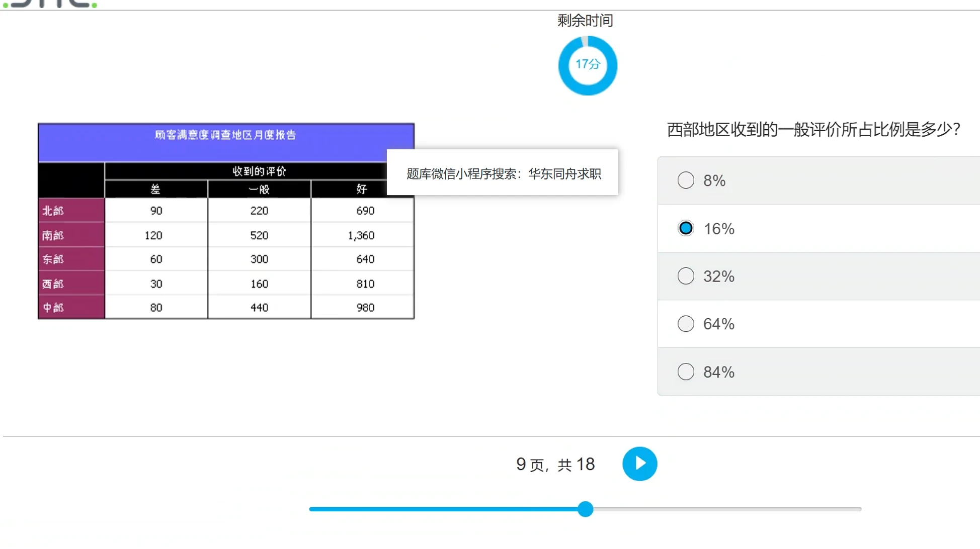This screenshot has height=549, width=980.
Task: Select the 16% radio button
Action: tap(686, 228)
